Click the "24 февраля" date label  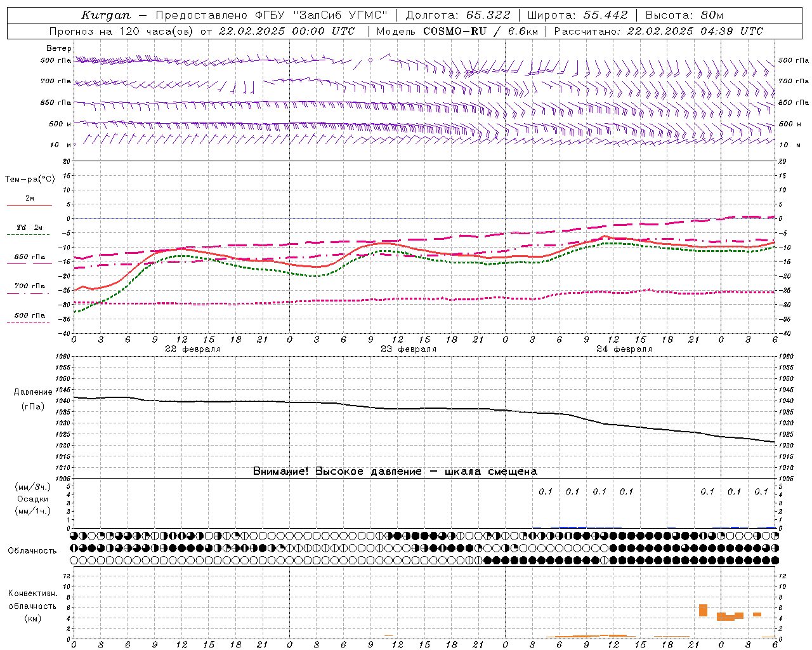[624, 349]
